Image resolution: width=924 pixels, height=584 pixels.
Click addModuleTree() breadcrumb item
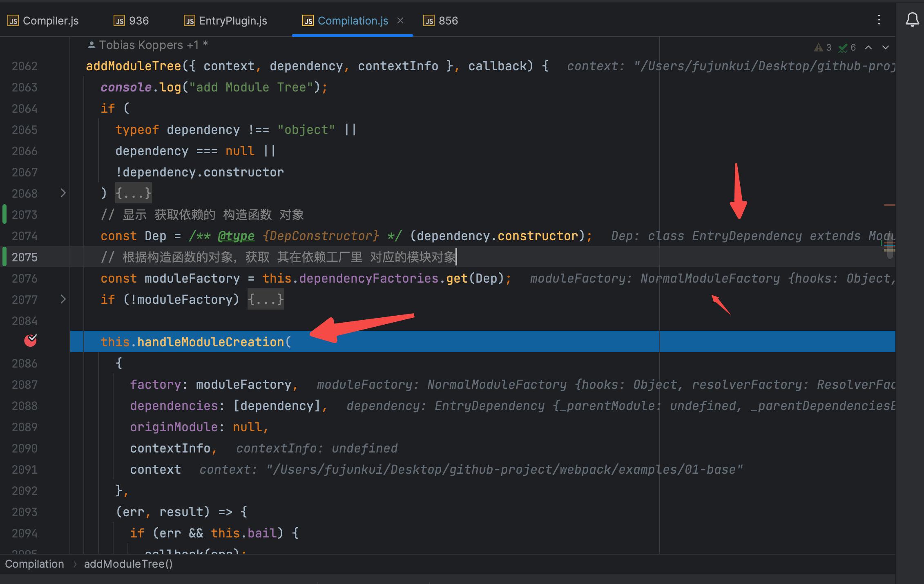tap(128, 564)
